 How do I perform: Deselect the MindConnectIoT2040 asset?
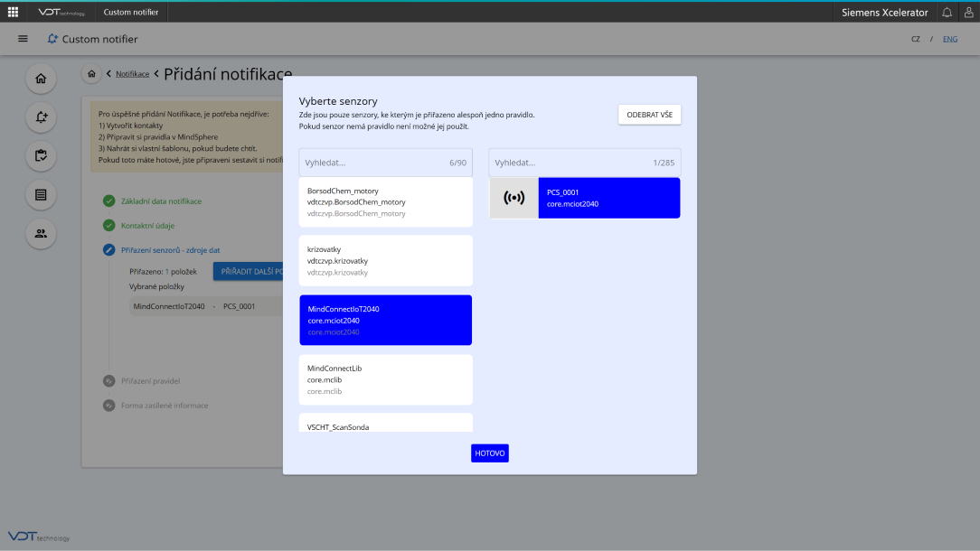click(x=385, y=320)
